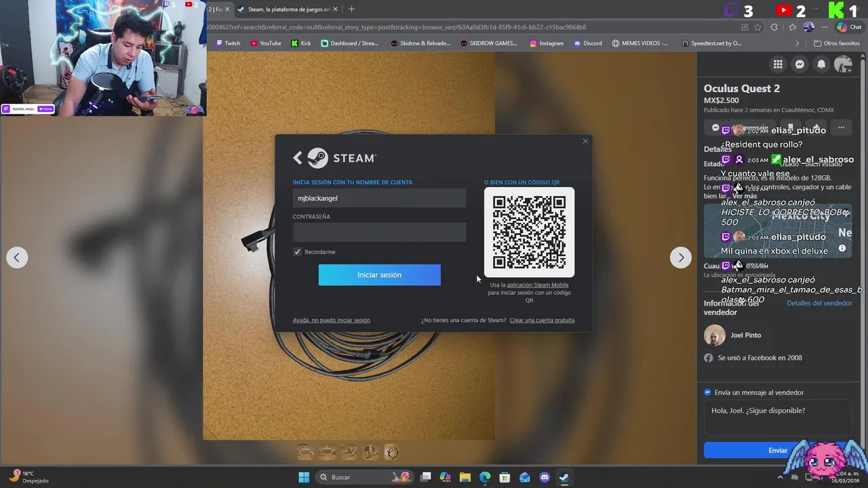The image size is (868, 488).
Task: Open Facebook notifications bell
Action: click(821, 64)
